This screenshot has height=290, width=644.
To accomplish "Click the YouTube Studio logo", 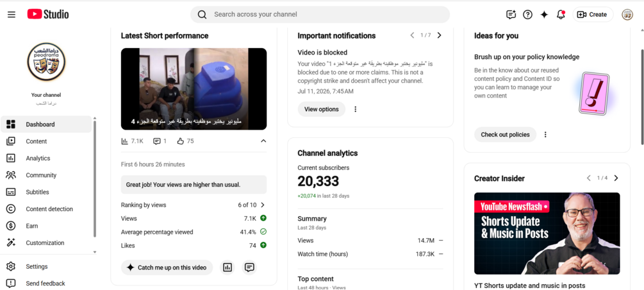I will tap(48, 14).
